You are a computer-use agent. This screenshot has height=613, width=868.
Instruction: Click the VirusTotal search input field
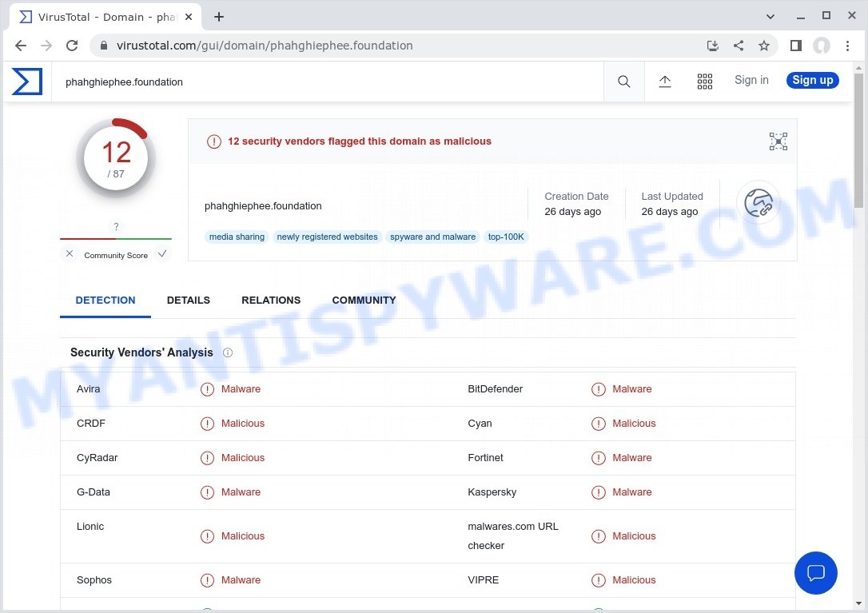click(327, 82)
